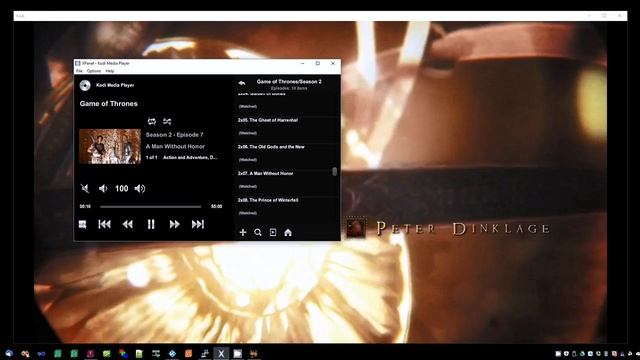Go to the browser home

288,232
